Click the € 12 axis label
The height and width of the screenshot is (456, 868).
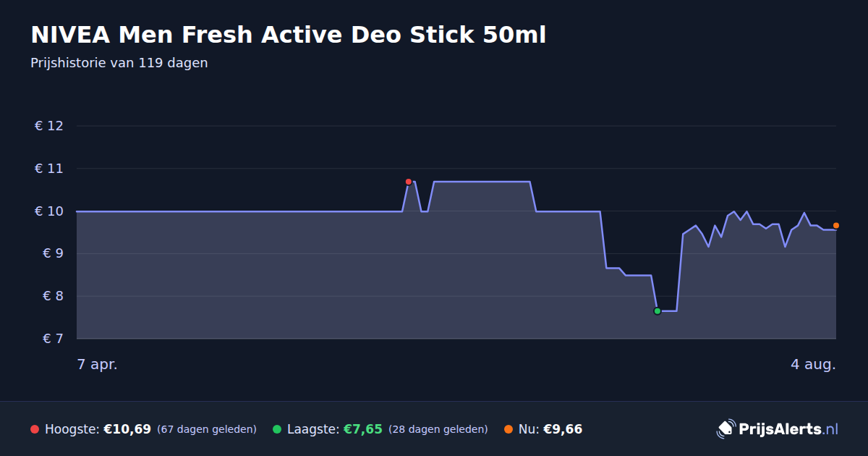[49, 126]
